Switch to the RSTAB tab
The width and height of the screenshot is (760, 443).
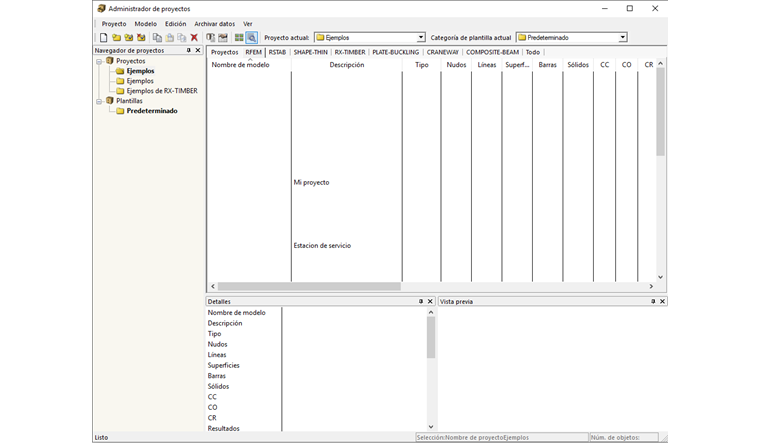(277, 52)
